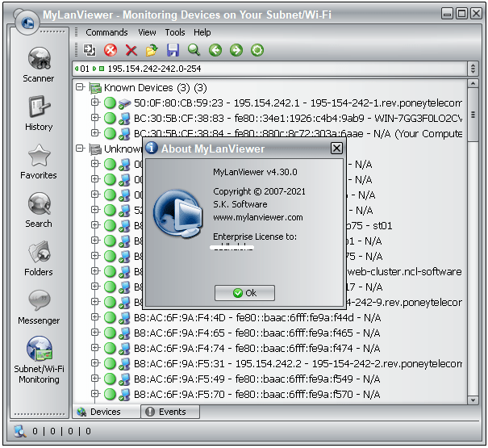Click green status circle of BC:30:5B:CF:38:83
Image resolution: width=488 pixels, height=448 pixels.
tap(110, 118)
